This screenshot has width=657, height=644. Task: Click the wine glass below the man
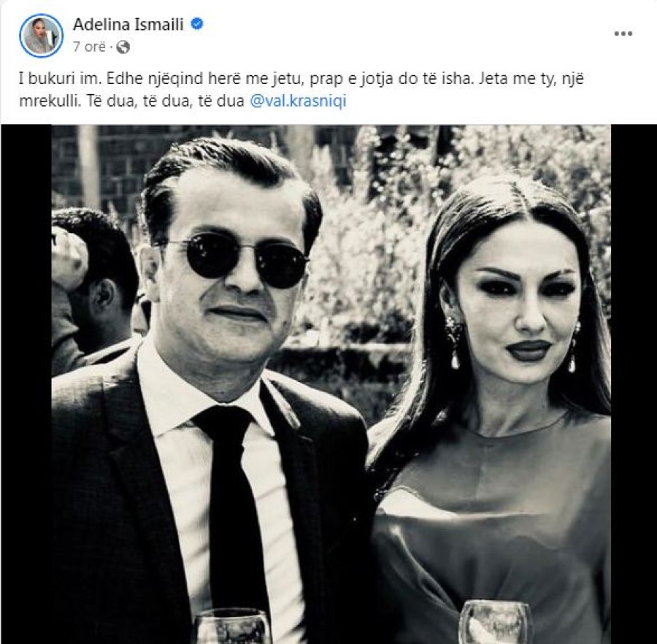pos(231,627)
